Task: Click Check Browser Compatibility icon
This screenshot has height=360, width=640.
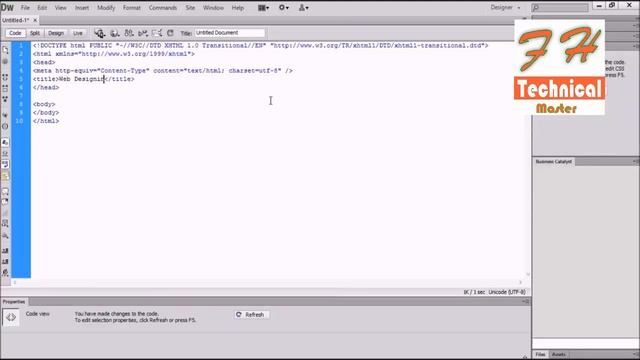Action: click(x=157, y=33)
